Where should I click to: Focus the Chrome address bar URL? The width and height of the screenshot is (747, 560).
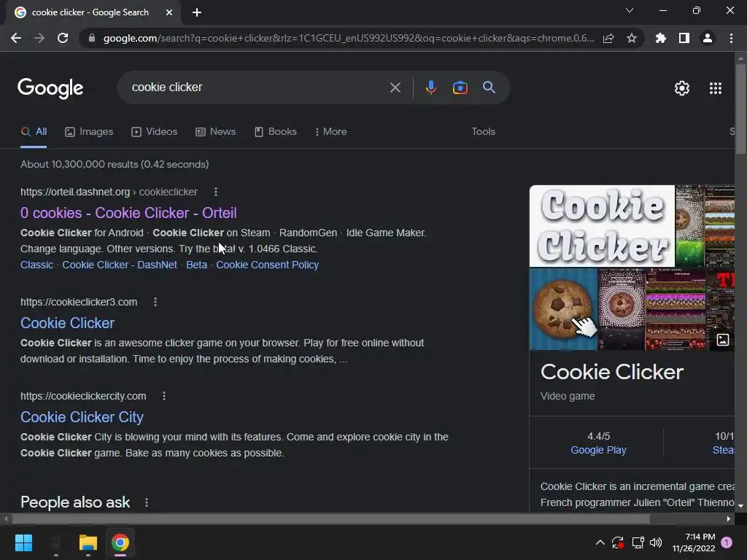pos(348,38)
